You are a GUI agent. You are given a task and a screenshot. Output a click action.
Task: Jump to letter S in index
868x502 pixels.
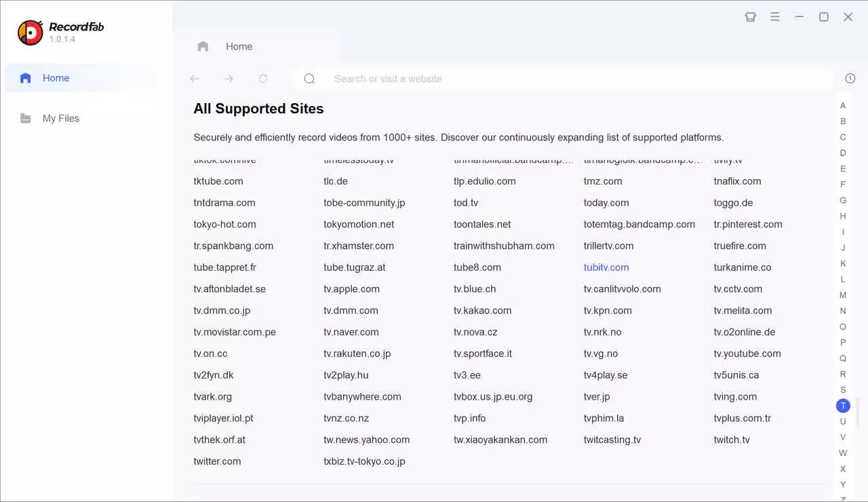point(843,390)
